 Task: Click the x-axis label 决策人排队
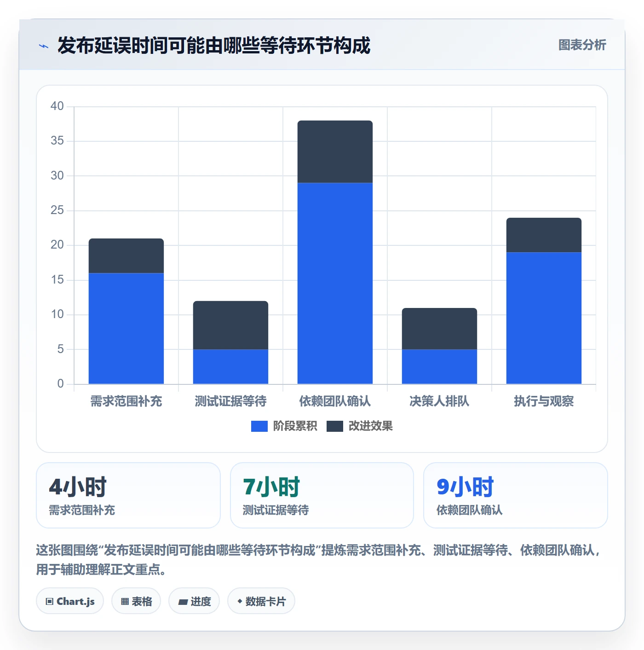(x=439, y=401)
